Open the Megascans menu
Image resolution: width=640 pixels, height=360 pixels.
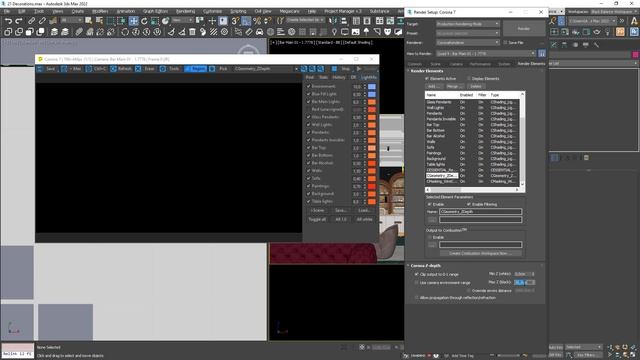click(x=289, y=11)
